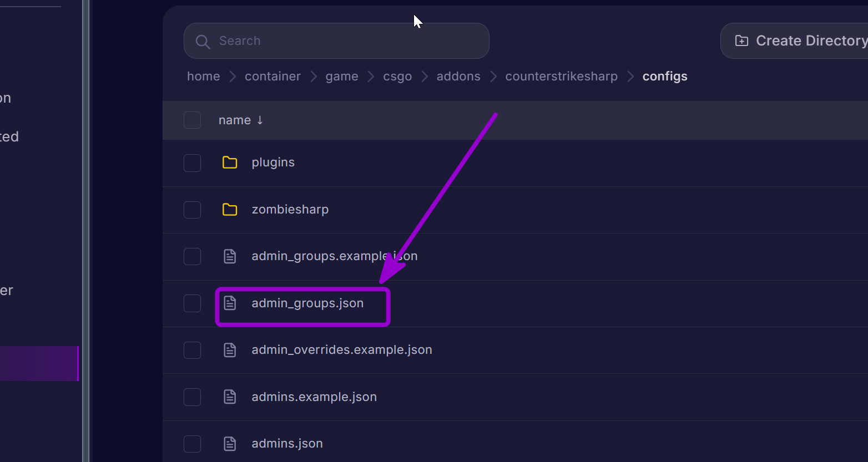Click the zombiesharp folder icon
This screenshot has height=462, width=868.
coord(230,210)
